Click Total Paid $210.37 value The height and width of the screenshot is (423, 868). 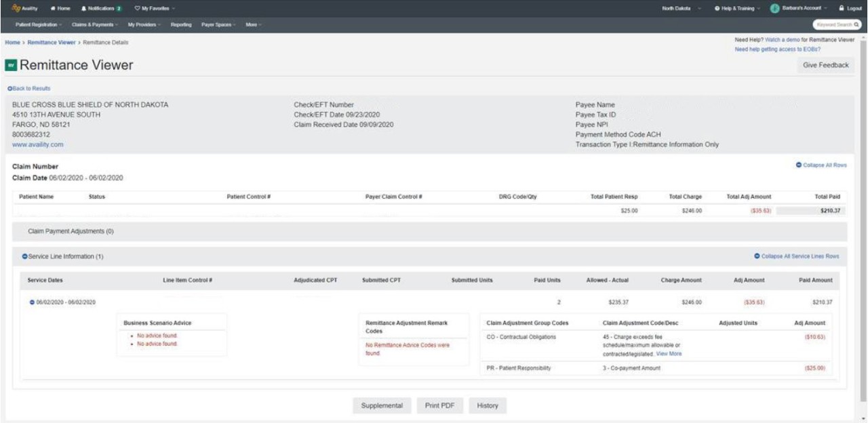[x=829, y=211]
